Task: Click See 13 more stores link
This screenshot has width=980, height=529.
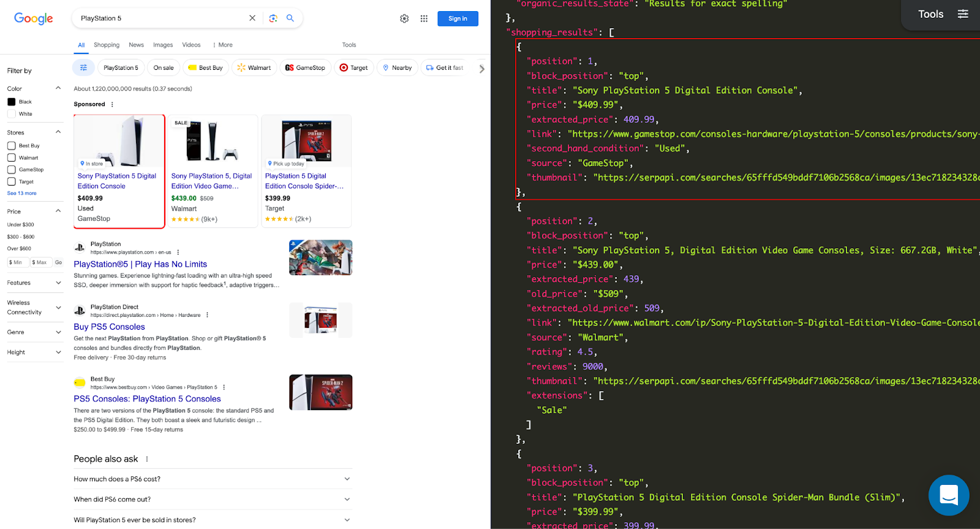Action: pos(21,193)
